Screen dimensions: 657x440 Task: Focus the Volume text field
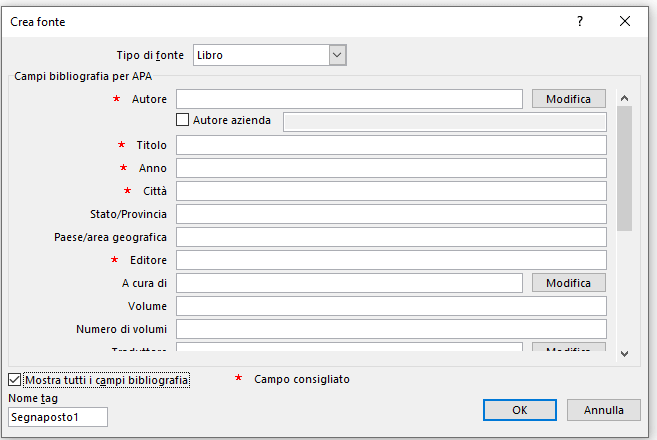click(391, 306)
